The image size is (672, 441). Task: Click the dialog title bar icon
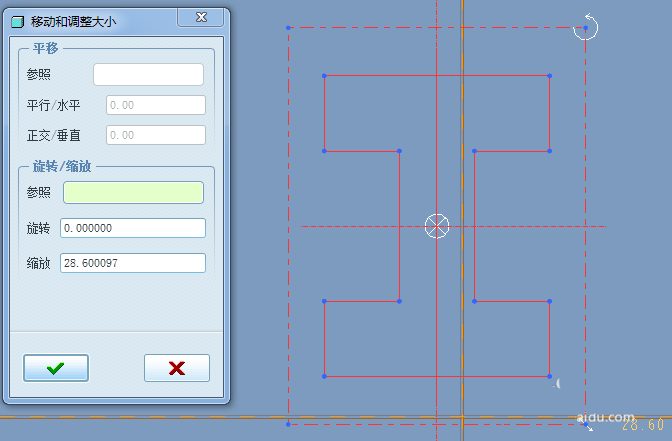[x=16, y=21]
